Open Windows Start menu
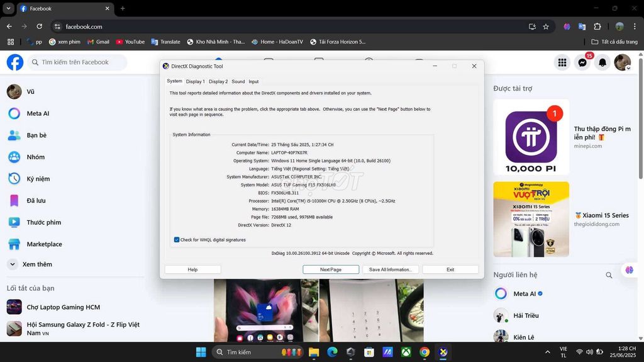644x362 pixels. [201, 352]
